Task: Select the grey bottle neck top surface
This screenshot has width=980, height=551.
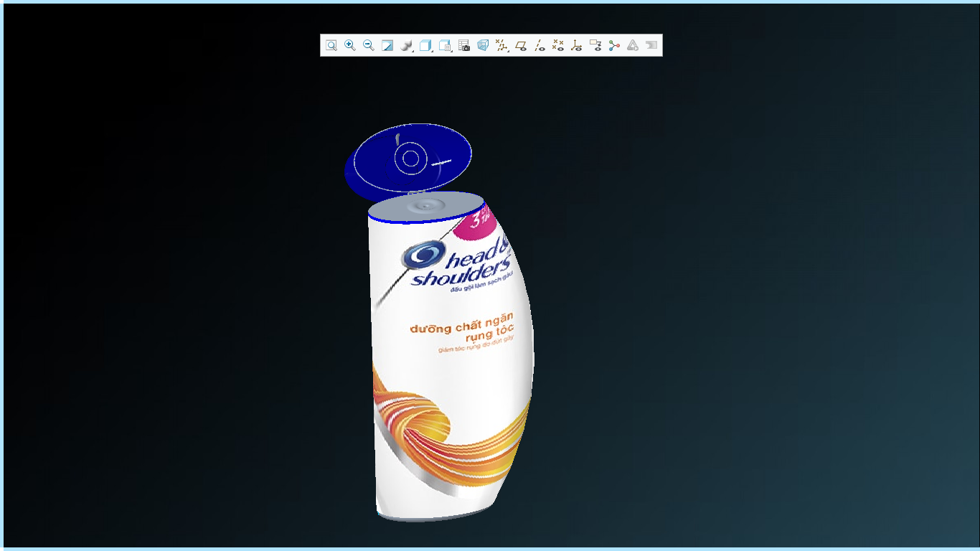Action: 425,206
